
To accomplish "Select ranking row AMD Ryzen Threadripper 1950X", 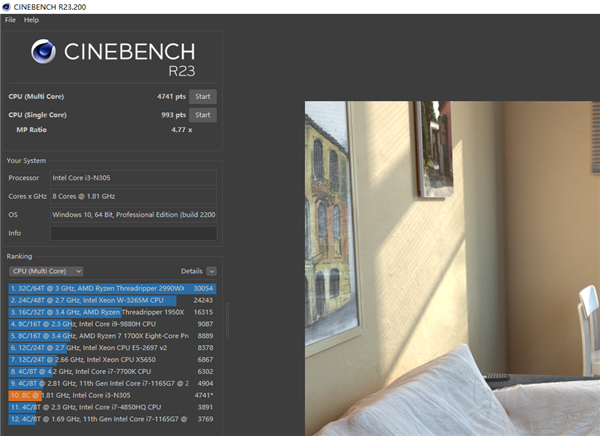I will (x=112, y=312).
